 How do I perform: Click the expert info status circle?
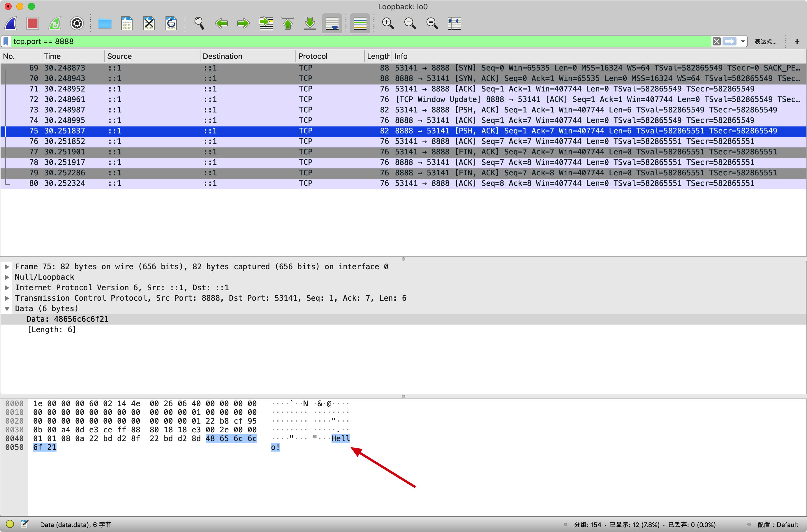point(10,524)
